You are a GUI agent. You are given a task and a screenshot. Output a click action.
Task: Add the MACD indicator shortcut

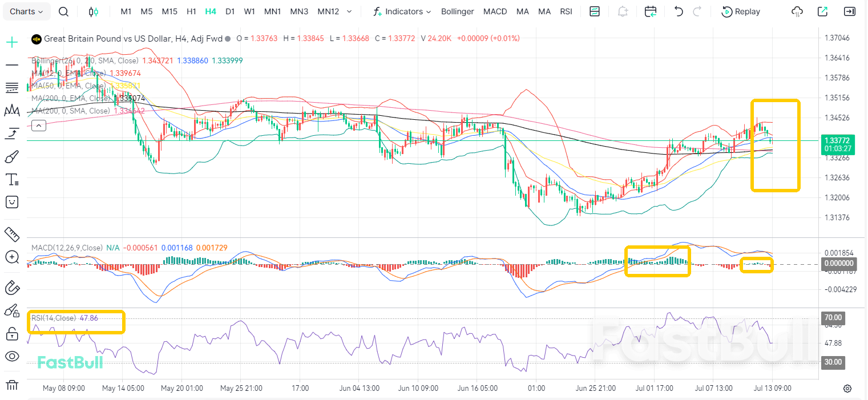(x=495, y=11)
